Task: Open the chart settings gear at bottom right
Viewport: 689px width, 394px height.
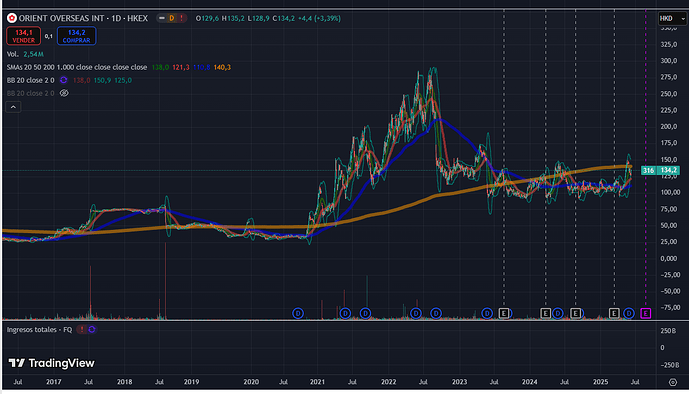Action: [x=673, y=382]
